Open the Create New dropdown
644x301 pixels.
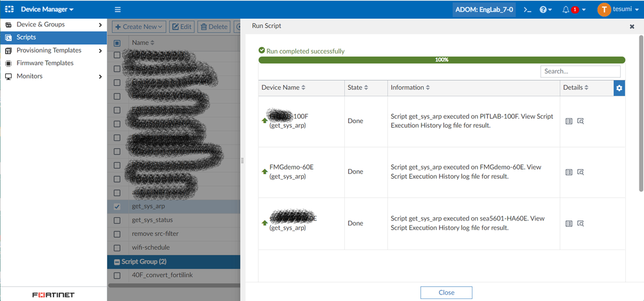(x=139, y=26)
